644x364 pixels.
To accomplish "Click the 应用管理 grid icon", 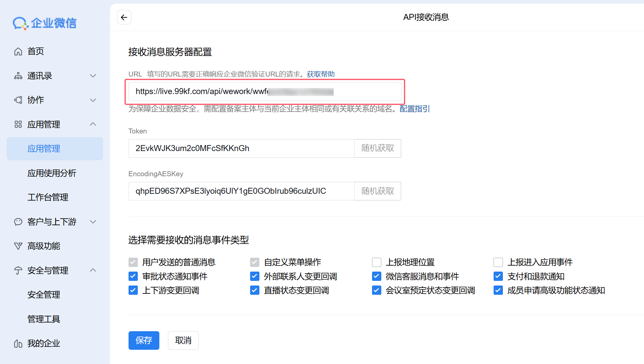I will [x=18, y=124].
